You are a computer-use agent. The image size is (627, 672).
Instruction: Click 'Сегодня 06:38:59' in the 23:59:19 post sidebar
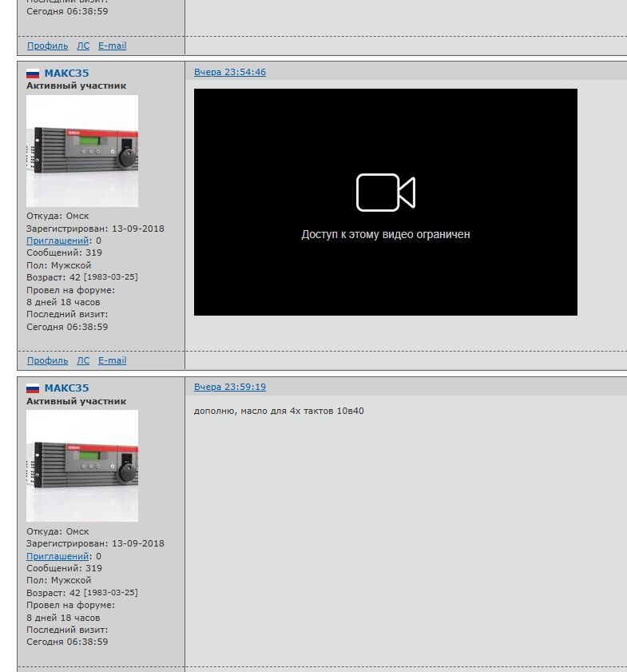click(67, 642)
